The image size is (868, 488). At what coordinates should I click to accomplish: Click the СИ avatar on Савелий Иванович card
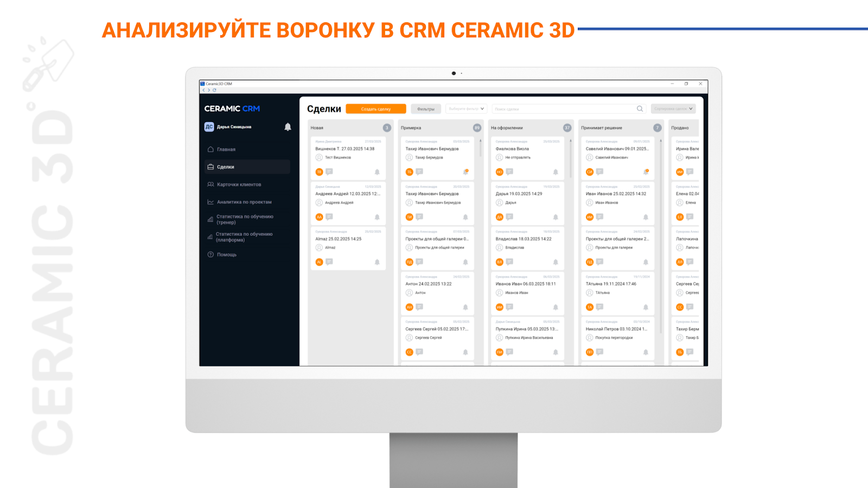[590, 172]
